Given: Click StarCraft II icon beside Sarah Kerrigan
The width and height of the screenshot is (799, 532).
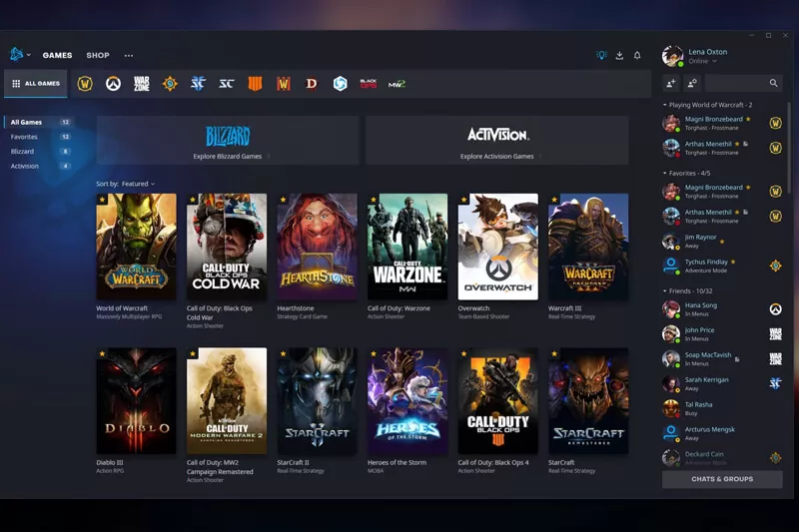Looking at the screenshot, I should 776,383.
